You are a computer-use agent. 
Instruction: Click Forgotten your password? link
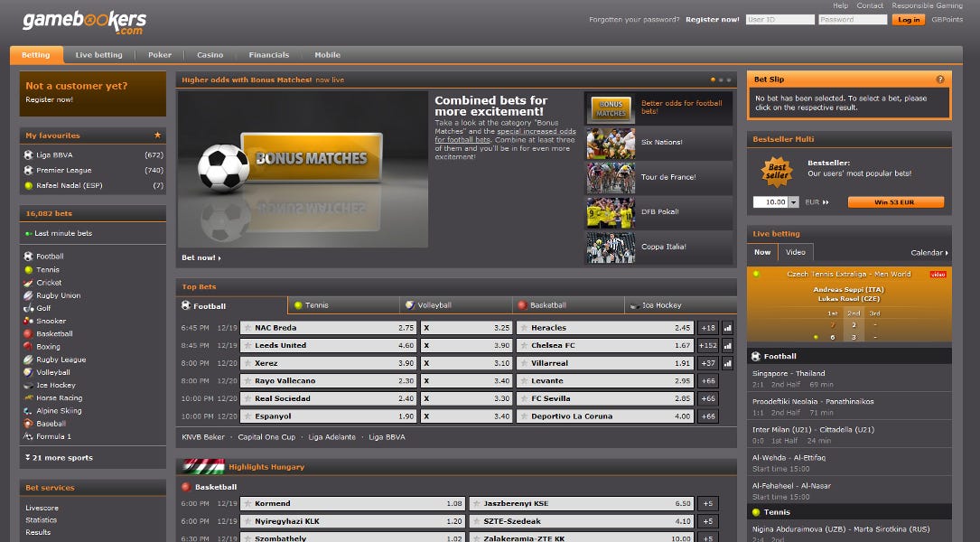[x=634, y=19]
